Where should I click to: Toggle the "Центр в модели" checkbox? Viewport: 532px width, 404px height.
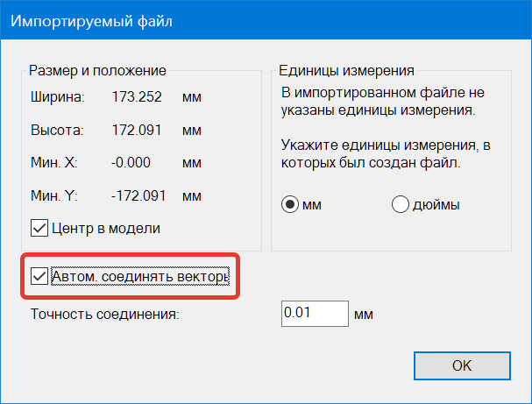[x=39, y=228]
